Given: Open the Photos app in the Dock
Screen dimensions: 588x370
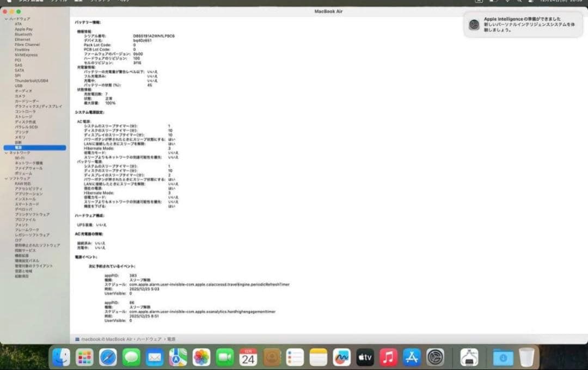Looking at the screenshot, I should [x=201, y=358].
